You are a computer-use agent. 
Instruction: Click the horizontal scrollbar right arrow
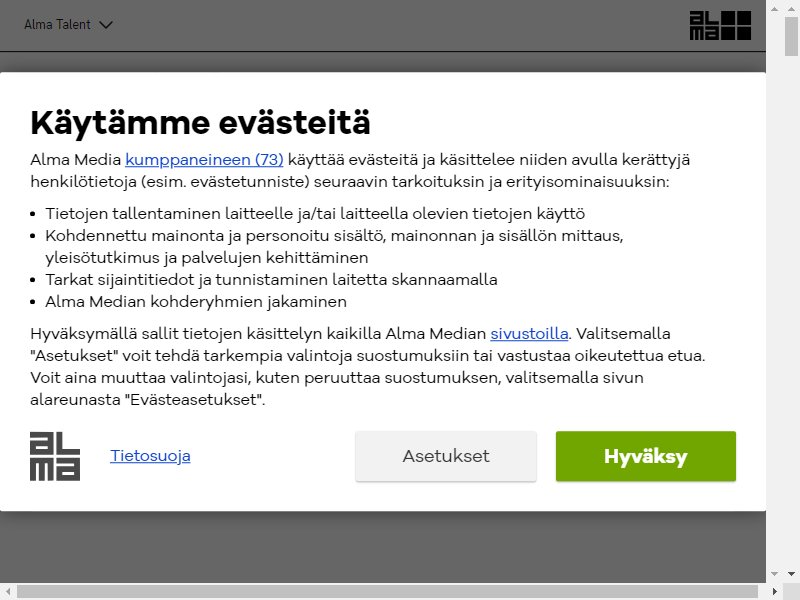coord(774,591)
